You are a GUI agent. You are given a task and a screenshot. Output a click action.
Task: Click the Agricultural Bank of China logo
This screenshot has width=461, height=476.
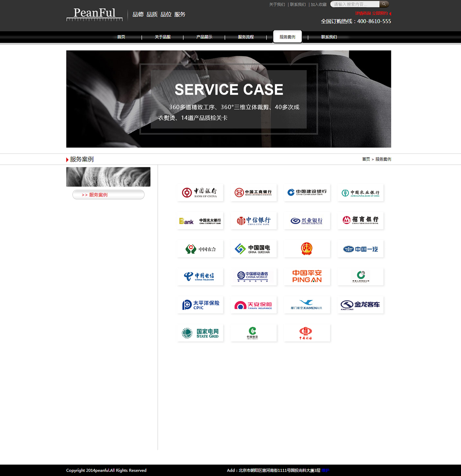360,192
